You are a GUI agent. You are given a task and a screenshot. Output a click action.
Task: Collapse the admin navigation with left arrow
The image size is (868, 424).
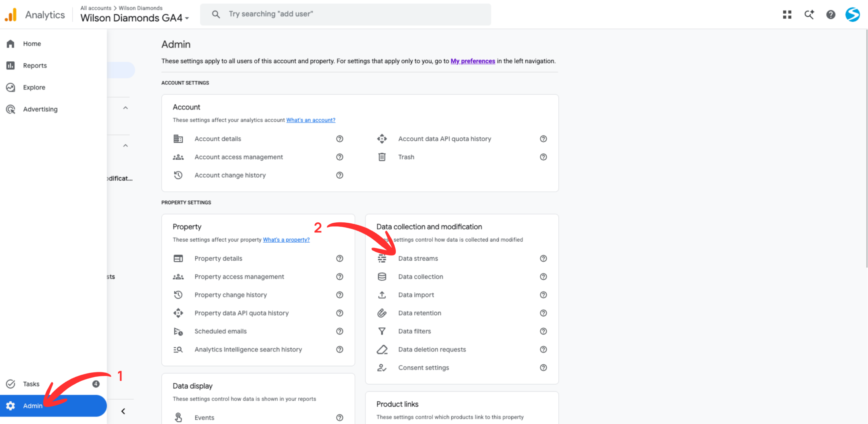(x=123, y=411)
